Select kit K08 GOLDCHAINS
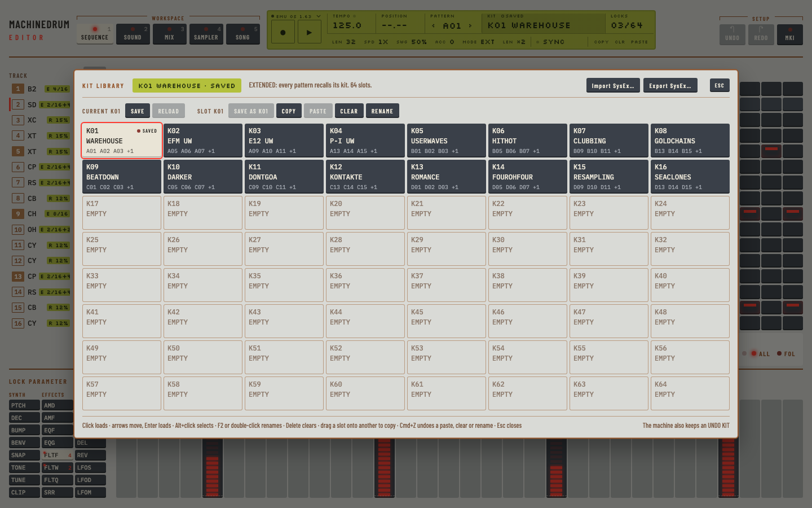This screenshot has height=508, width=812. pyautogui.click(x=690, y=140)
